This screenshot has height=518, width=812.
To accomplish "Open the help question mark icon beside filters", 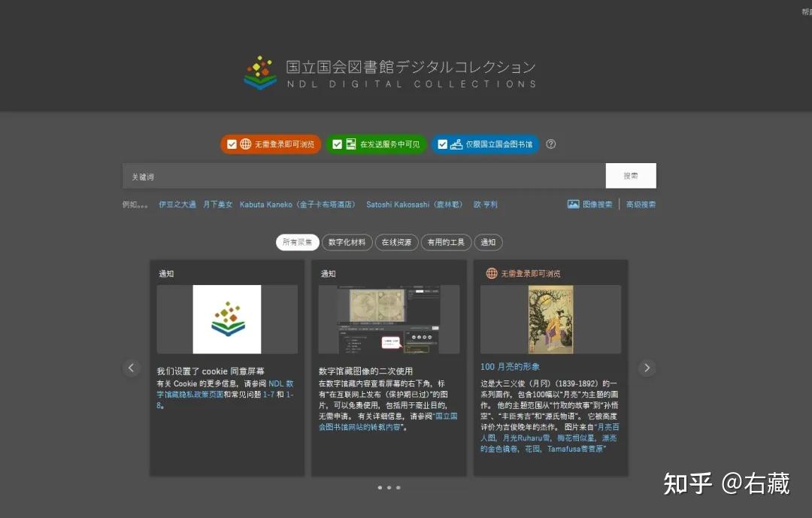I will (x=551, y=144).
